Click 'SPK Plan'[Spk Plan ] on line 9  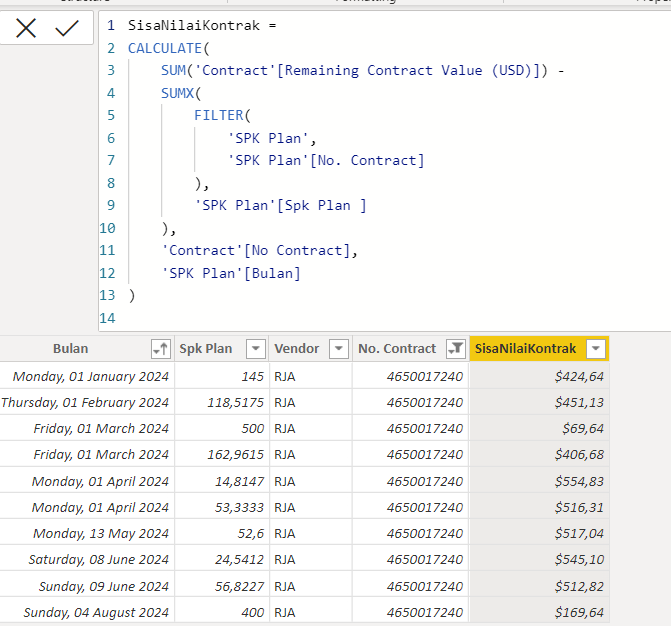(280, 205)
